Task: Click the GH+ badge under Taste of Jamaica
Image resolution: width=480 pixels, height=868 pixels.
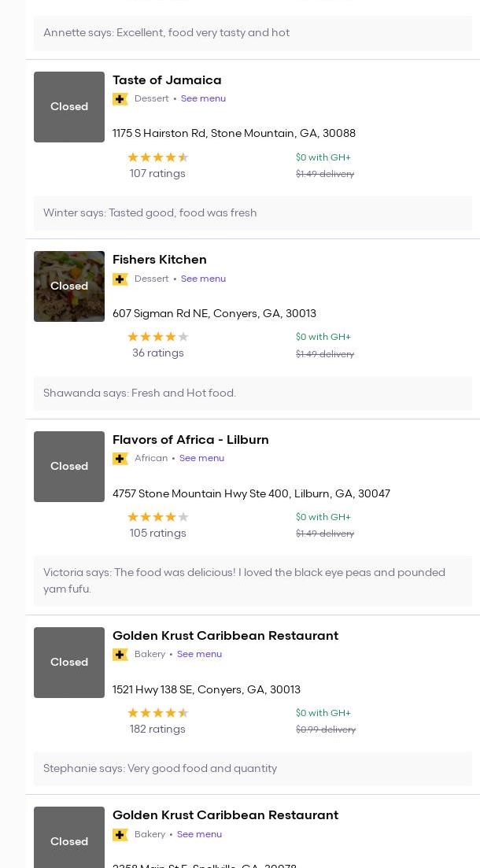Action: click(x=120, y=99)
